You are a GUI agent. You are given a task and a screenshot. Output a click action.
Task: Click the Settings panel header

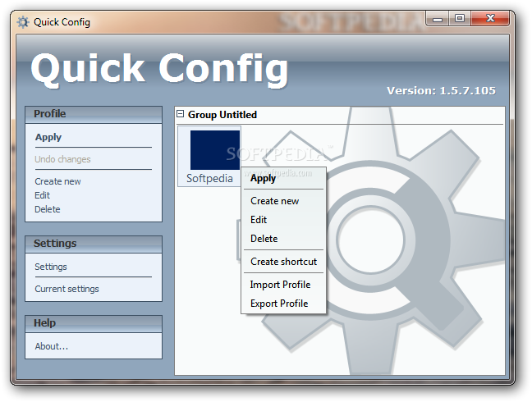point(94,244)
